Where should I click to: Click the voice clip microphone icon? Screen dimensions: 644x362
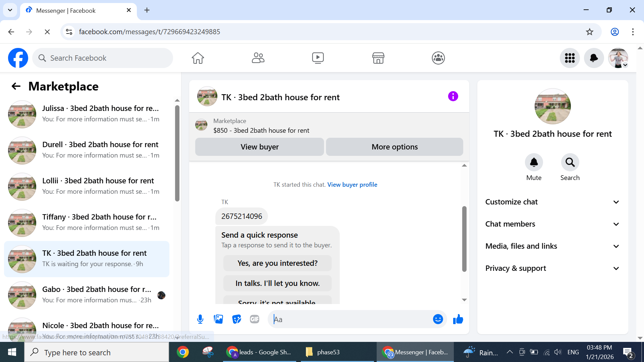pos(200,319)
